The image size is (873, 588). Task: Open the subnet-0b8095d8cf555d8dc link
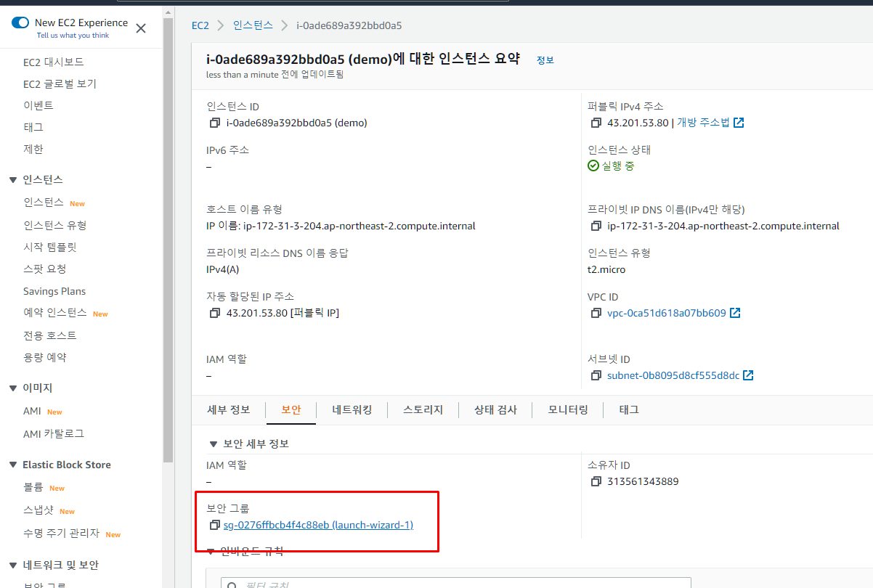pos(673,375)
